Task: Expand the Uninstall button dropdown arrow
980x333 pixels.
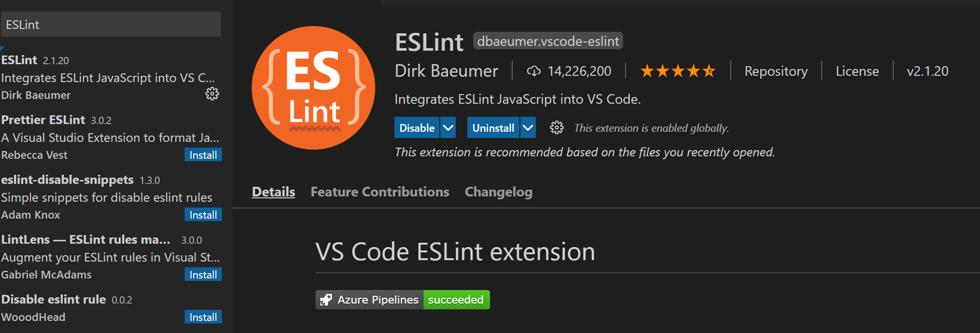Action: (x=528, y=128)
